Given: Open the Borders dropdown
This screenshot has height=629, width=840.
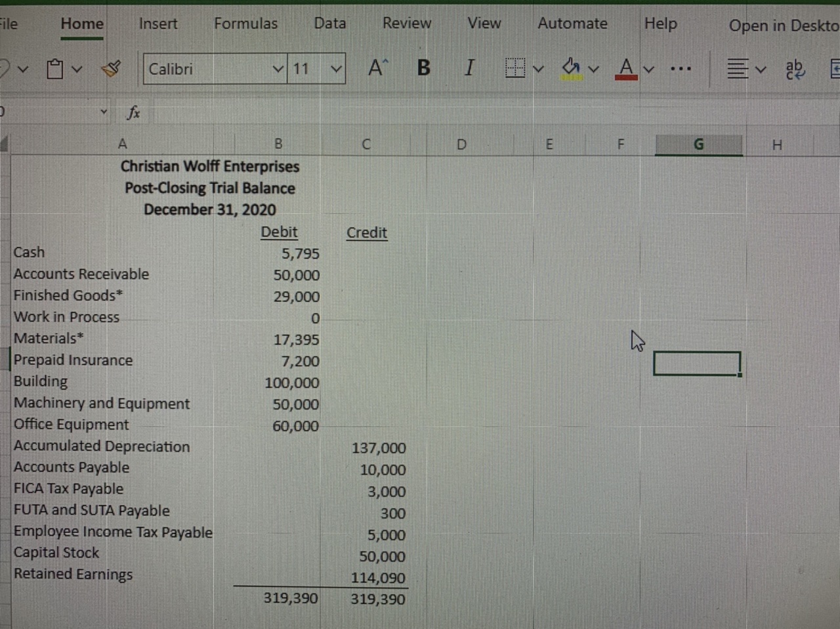Looking at the screenshot, I should (538, 68).
